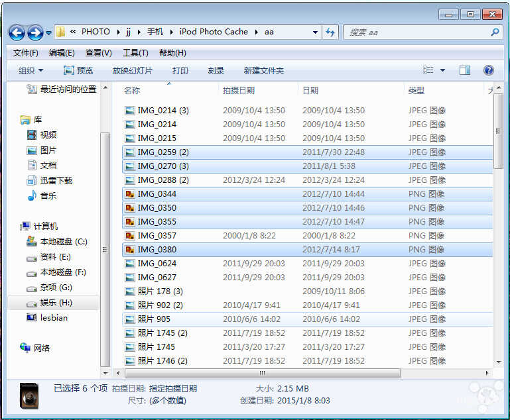
Task: Sort by the 名称 column header
Action: coord(132,90)
